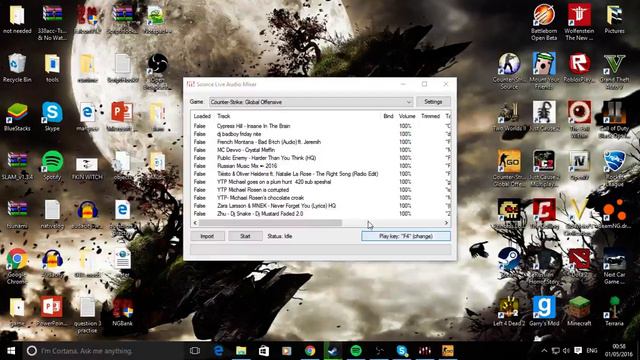Image resolution: width=640 pixels, height=360 pixels.
Task: Click the Loaded column header
Action: [202, 116]
